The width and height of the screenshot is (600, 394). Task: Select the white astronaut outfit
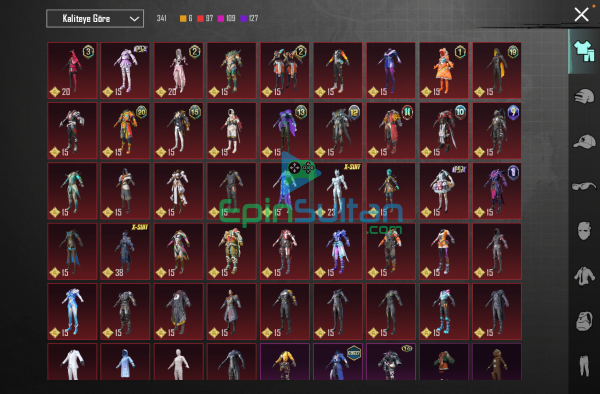point(232,130)
